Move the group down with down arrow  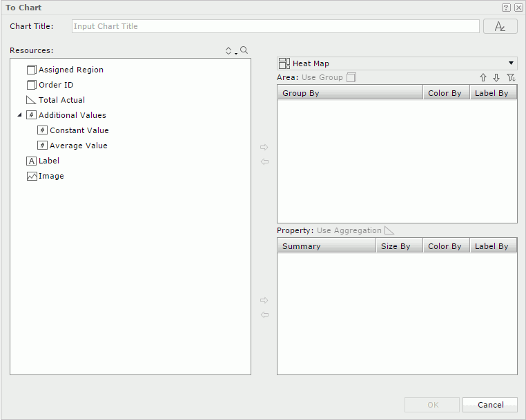pos(496,78)
